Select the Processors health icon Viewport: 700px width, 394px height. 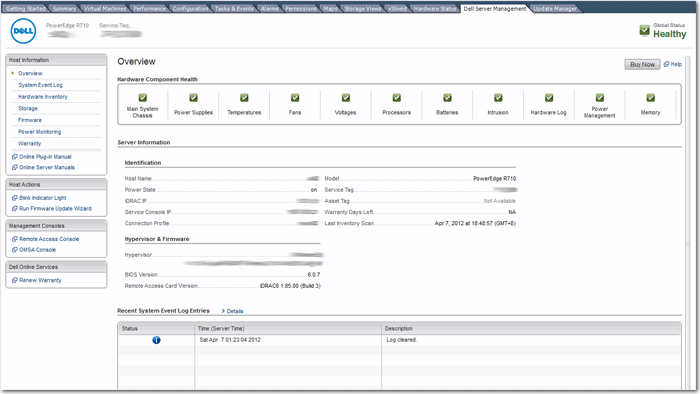click(396, 98)
